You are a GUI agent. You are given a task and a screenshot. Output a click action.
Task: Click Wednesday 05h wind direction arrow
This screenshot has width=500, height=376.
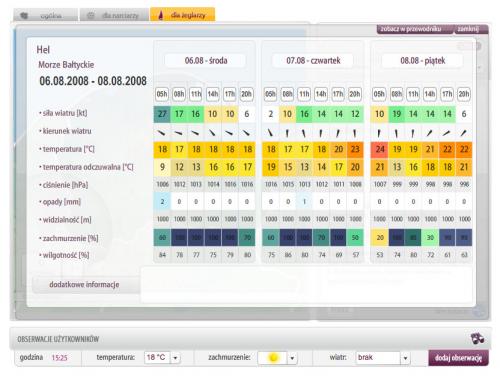click(x=162, y=133)
